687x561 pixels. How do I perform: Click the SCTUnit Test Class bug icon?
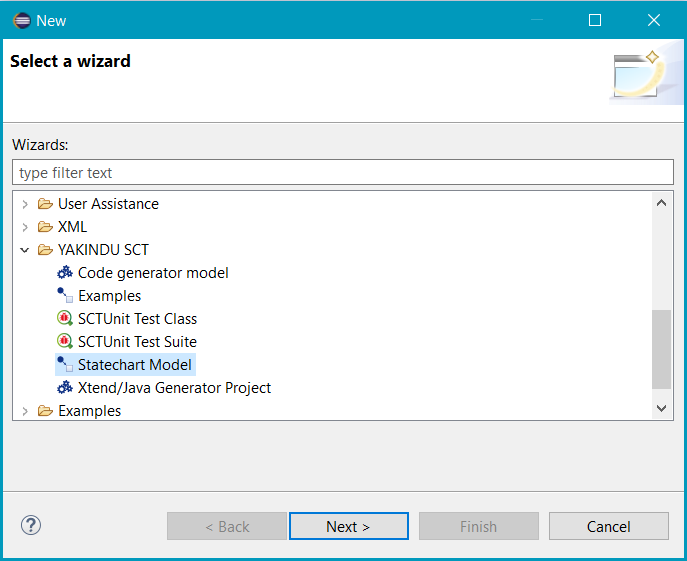tap(65, 319)
